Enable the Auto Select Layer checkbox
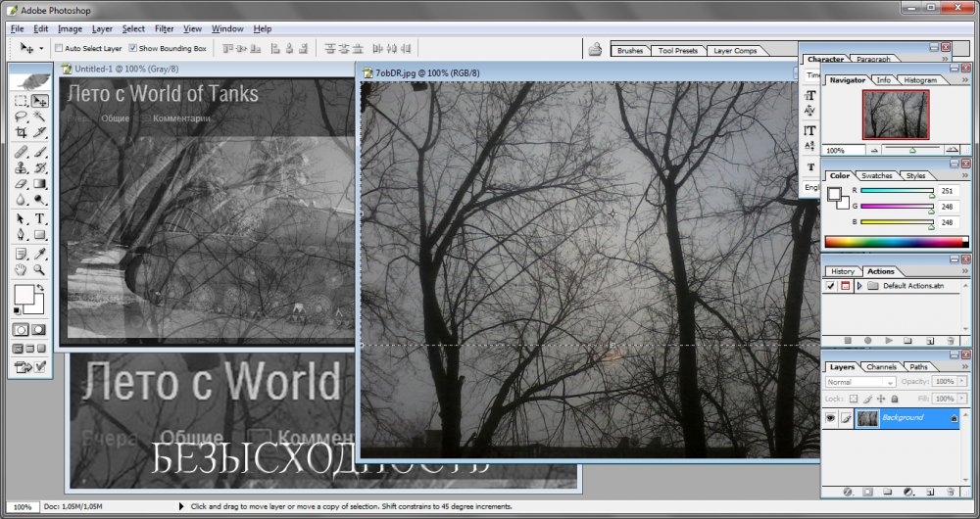 (x=60, y=48)
